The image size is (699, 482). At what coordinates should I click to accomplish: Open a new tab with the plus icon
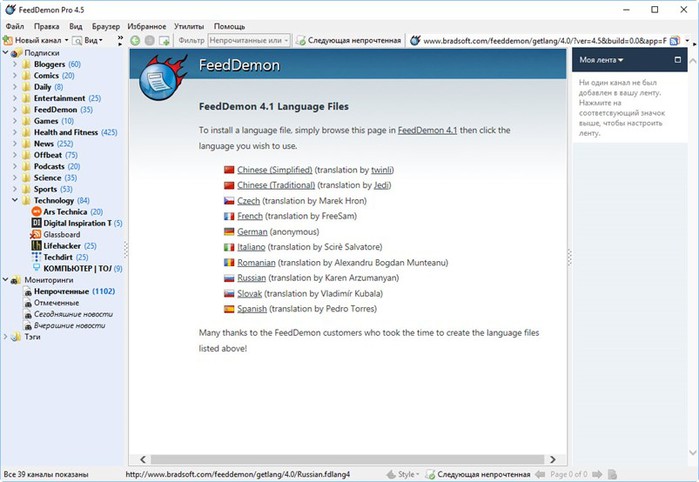[164, 41]
